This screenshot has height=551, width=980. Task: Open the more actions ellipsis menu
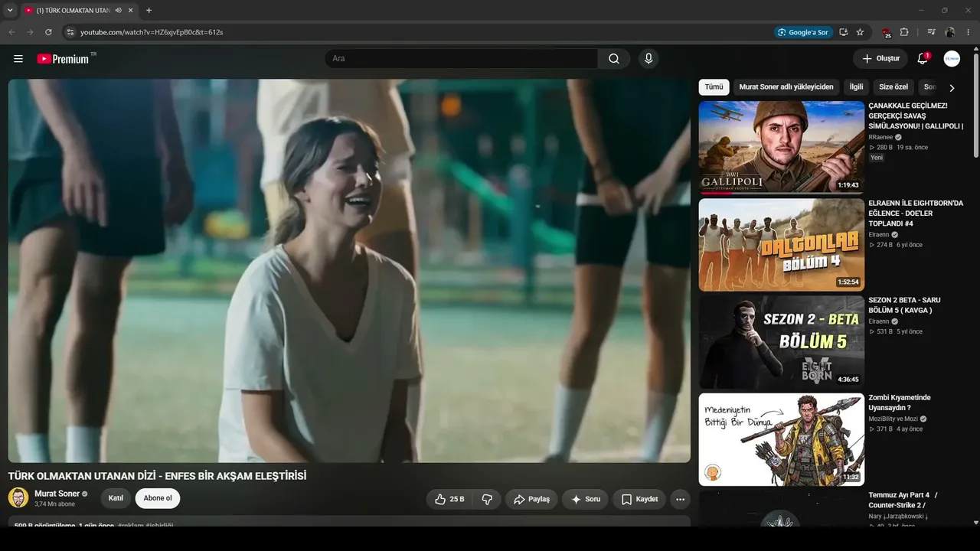tap(680, 499)
